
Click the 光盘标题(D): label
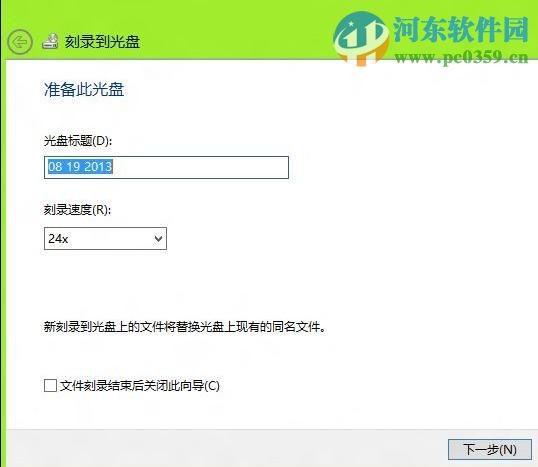pos(78,141)
